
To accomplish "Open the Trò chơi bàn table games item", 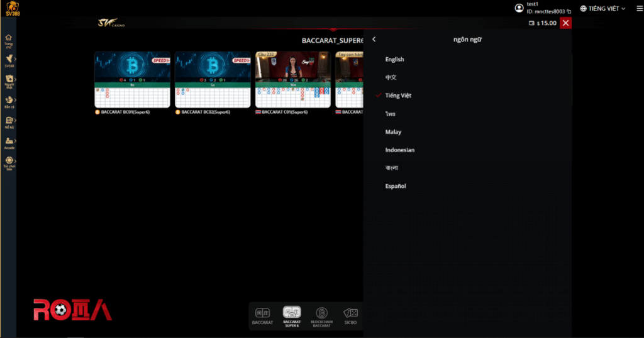I will [9, 163].
